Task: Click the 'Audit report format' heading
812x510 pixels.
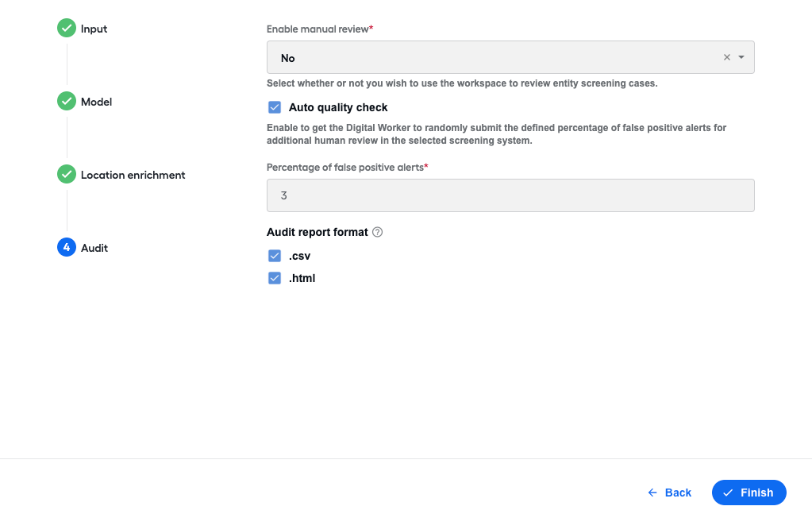Action: click(x=317, y=232)
